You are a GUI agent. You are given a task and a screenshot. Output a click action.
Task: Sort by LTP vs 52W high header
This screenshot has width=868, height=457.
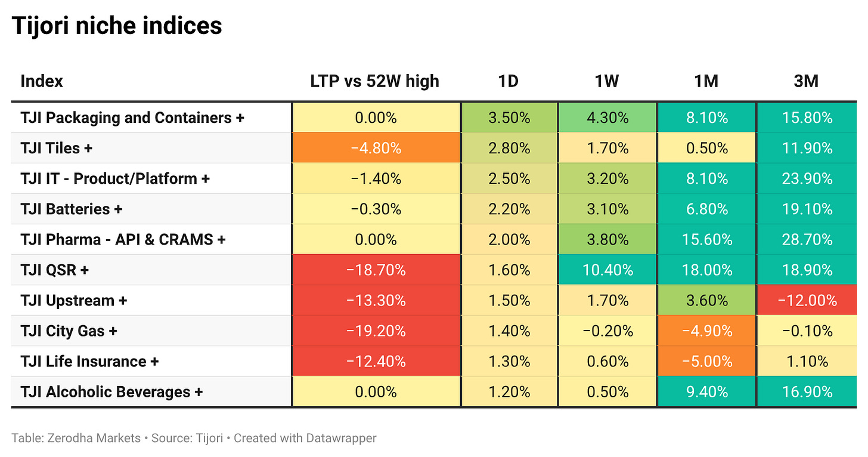[x=375, y=81]
